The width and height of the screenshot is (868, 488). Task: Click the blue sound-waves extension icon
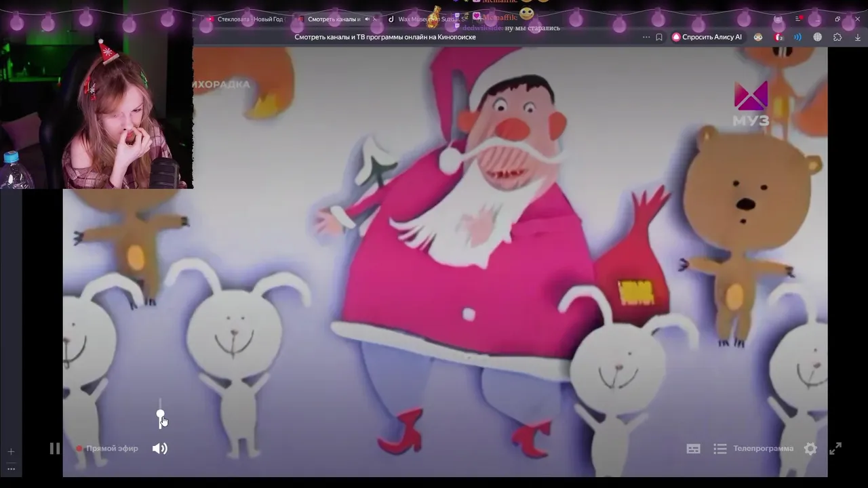[797, 37]
